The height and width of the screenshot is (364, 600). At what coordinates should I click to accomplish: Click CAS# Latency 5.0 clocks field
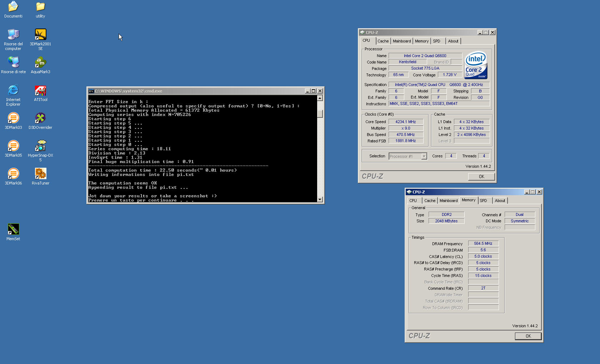483,256
